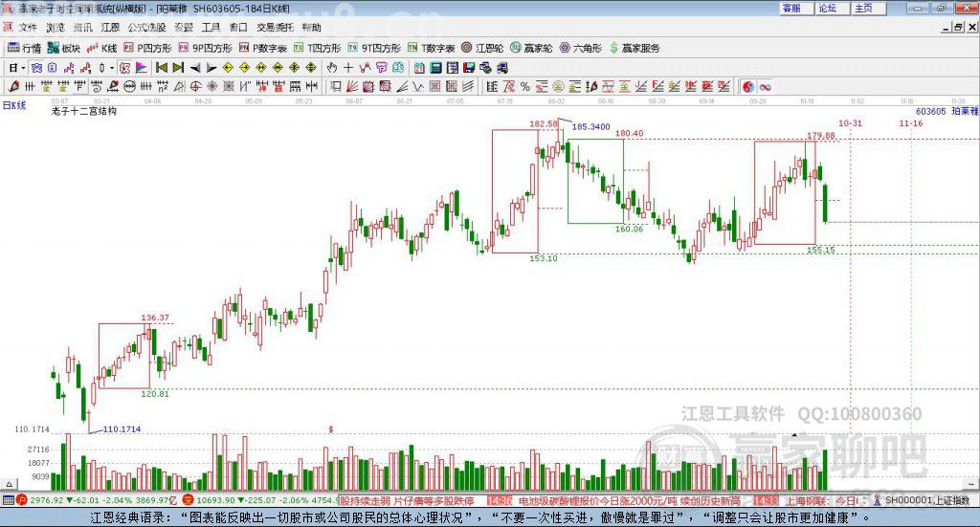This screenshot has width=980, height=527.
Task: Select the 11-16 date marker
Action: (911, 123)
